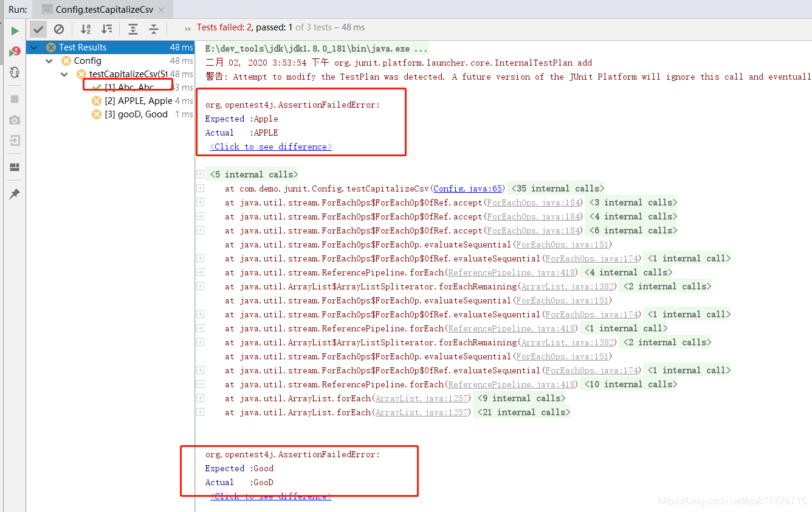This screenshot has height=512, width=812.
Task: Click gutter plus icon on <10 internal calls> line
Action: [x=200, y=384]
